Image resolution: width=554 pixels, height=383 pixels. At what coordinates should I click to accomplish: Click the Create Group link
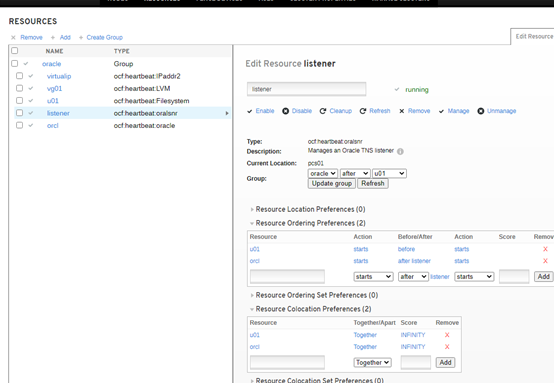[x=104, y=37]
